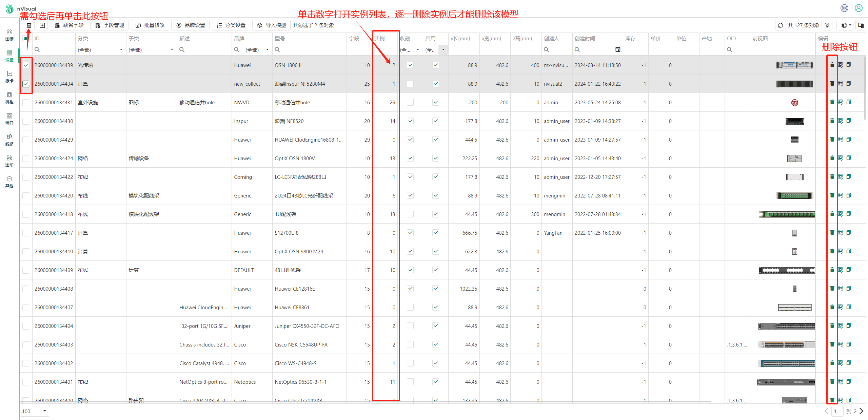Click the trash delete icon in top toolbar

coord(29,25)
